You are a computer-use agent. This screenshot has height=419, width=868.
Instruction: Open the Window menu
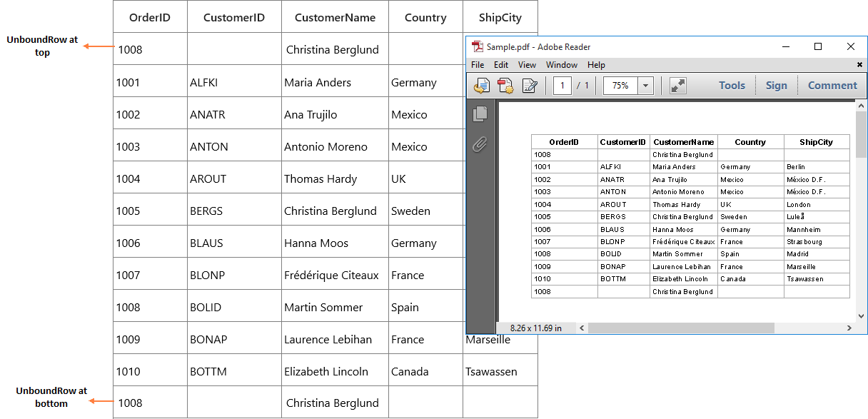562,65
